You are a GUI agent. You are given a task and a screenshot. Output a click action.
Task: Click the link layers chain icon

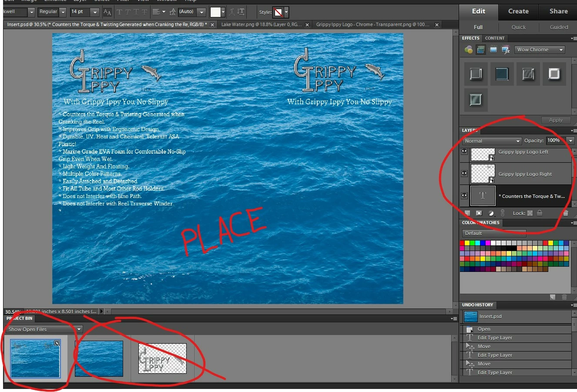pos(503,213)
